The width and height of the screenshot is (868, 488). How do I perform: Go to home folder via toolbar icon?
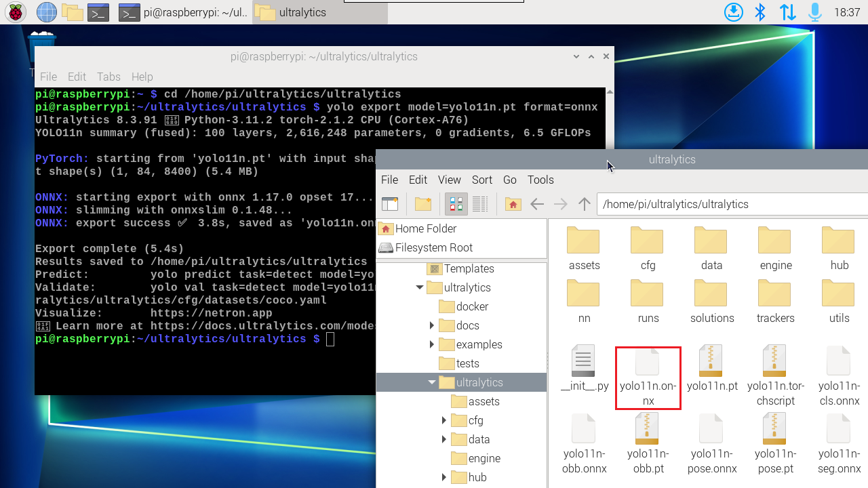tap(513, 204)
